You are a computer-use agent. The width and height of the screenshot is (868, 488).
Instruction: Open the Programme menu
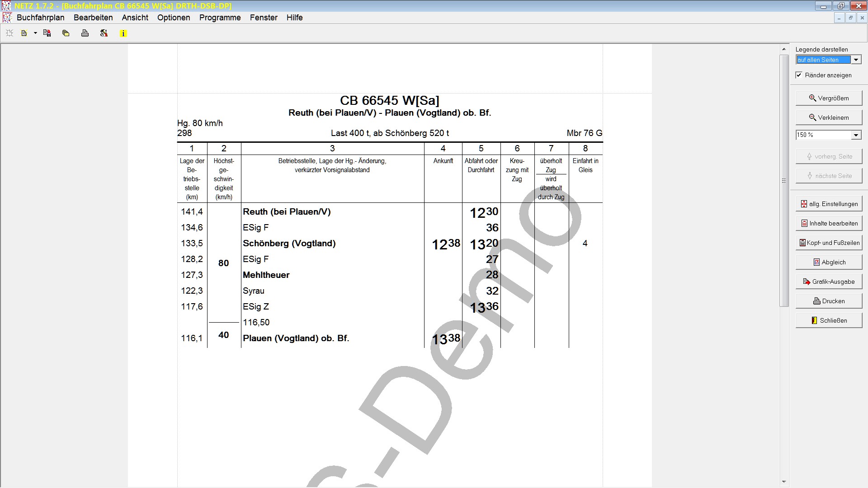tap(220, 18)
